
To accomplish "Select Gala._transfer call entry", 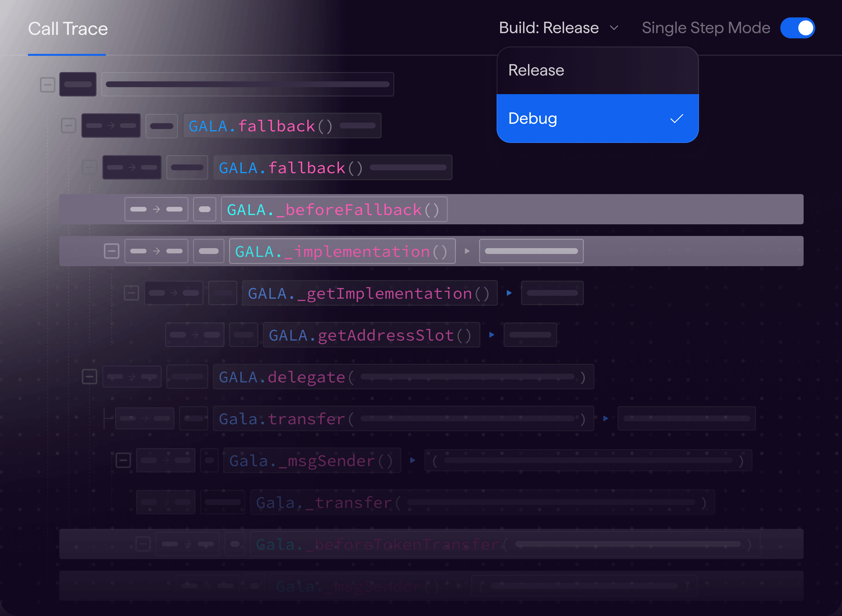I will click(482, 502).
